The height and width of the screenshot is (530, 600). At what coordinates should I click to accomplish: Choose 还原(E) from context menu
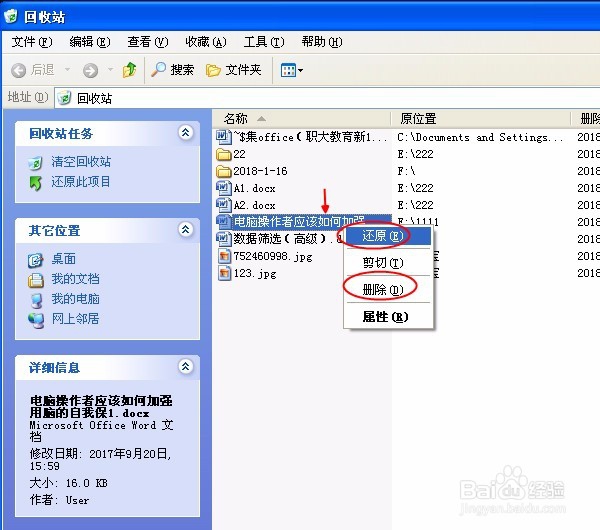click(388, 236)
